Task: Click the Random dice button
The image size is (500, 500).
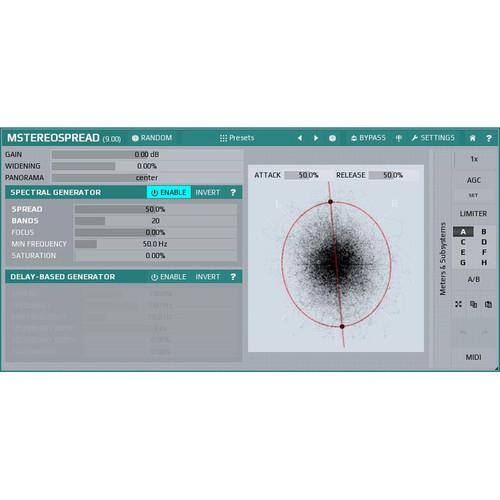Action: pyautogui.click(x=152, y=138)
